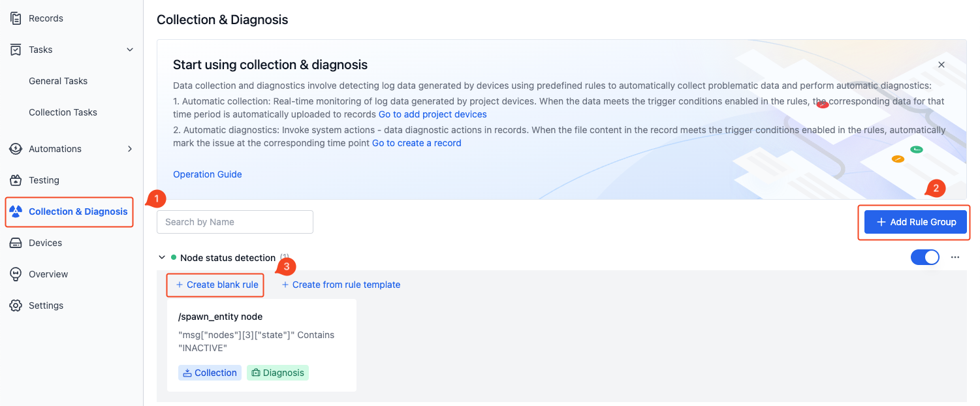Click the Search by Name field
Viewport: 980px width, 406px height.
[x=235, y=222]
